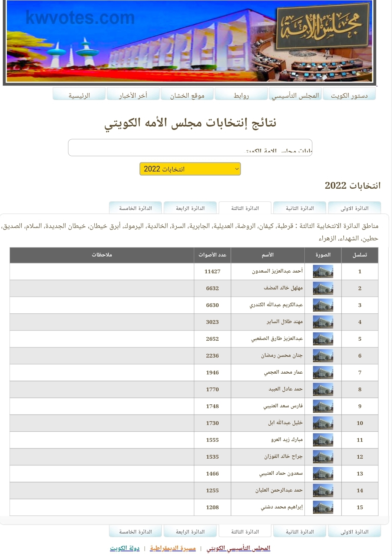Click photo thumbnail for جنان محسن رمضان

(x=323, y=356)
